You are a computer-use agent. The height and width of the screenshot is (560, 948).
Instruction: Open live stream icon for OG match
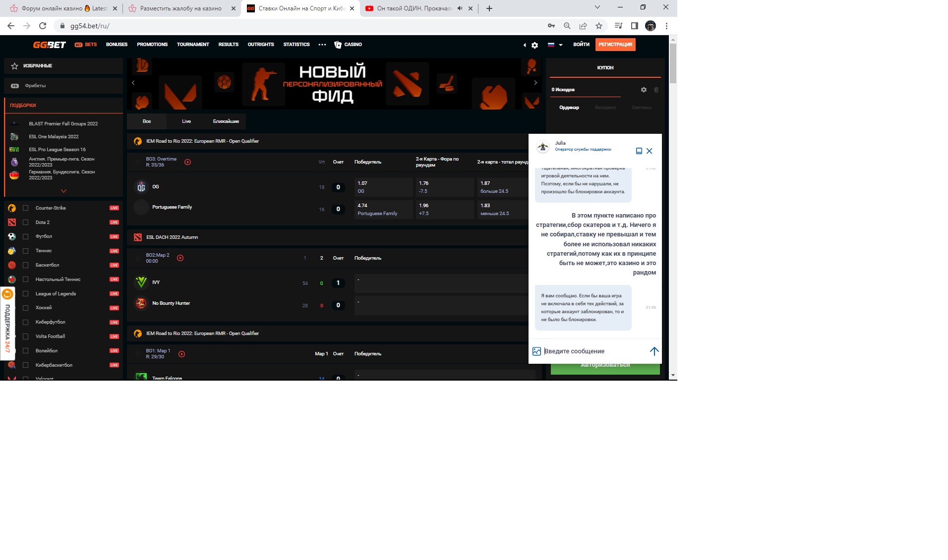[187, 162]
